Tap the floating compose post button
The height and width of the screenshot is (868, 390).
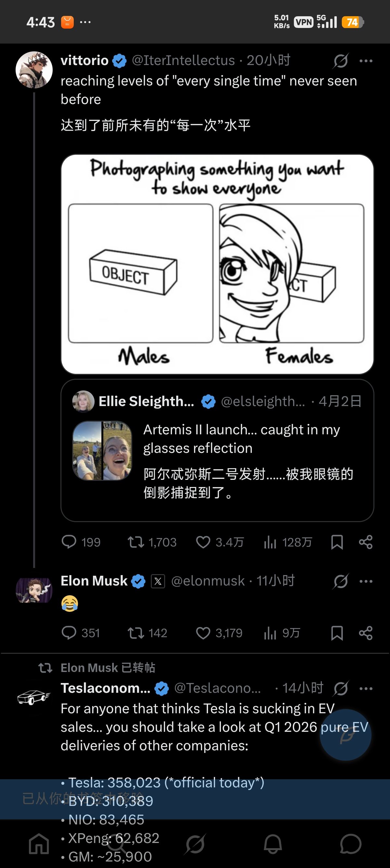coord(345,735)
